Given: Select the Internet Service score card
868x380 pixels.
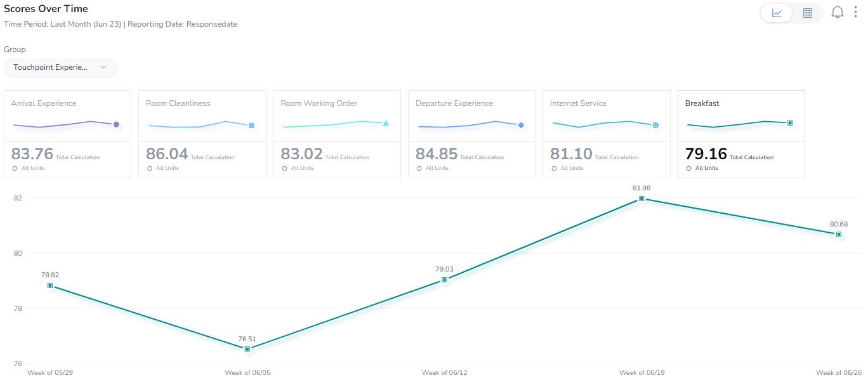Looking at the screenshot, I should point(606,134).
